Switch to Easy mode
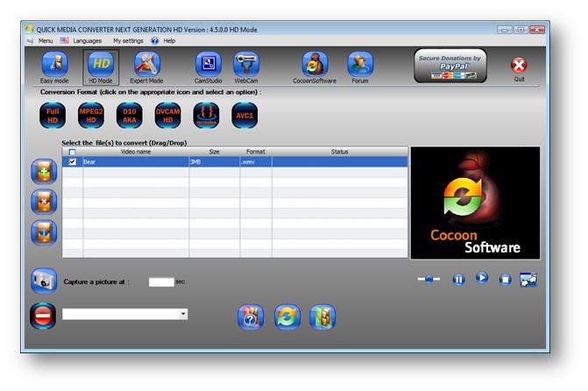The width and height of the screenshot is (588, 391). 54,64
